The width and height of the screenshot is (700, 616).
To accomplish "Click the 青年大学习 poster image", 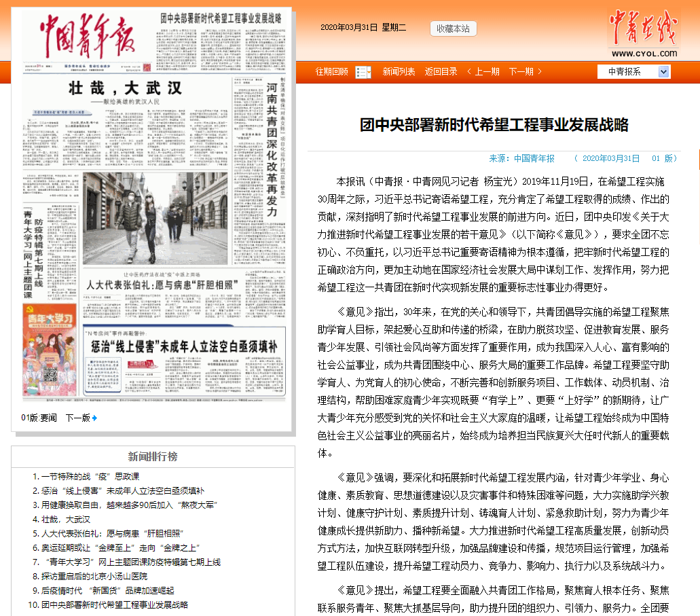I will click(50, 350).
